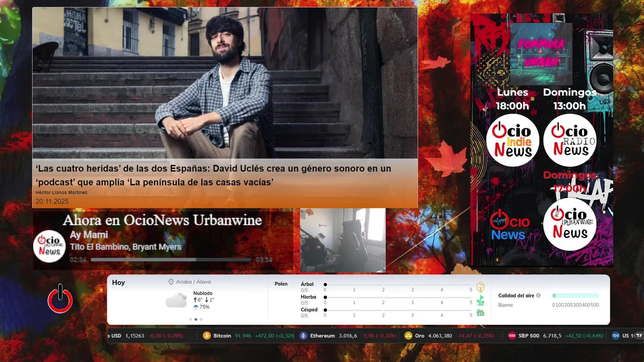Click author Héctor Llanos Martínez
The width and height of the screenshot is (644, 362).
click(x=61, y=193)
